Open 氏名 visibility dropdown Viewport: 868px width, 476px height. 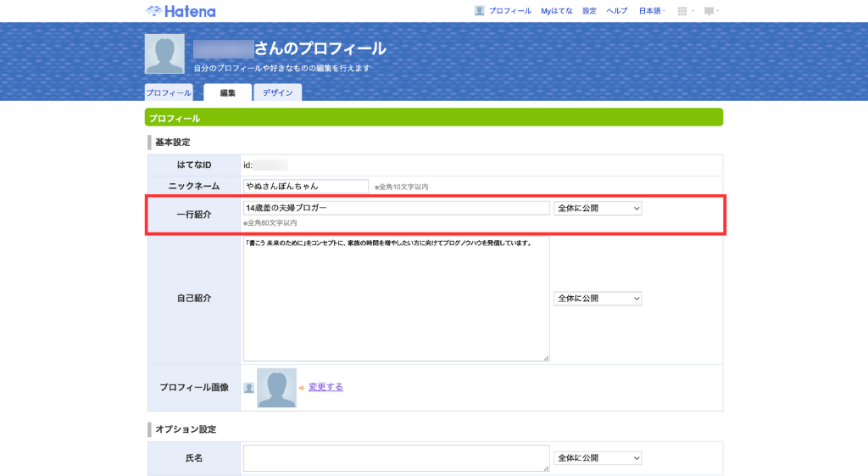point(598,457)
